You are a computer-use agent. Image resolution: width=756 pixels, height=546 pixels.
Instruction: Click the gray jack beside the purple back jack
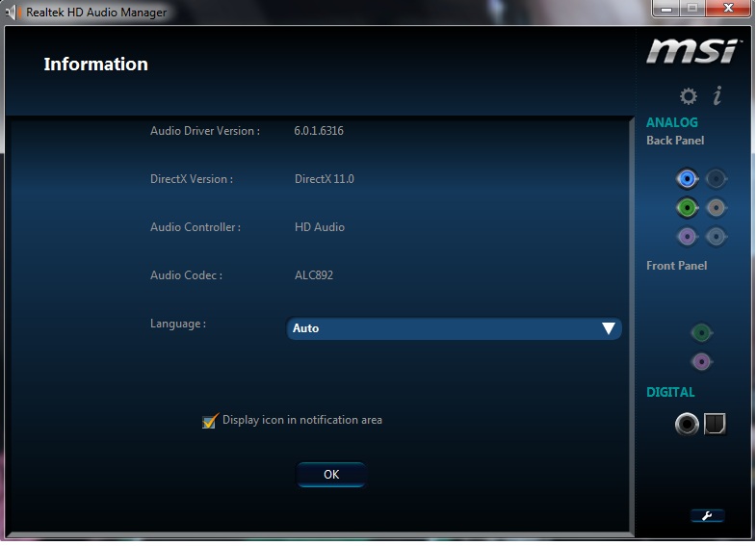tap(716, 237)
